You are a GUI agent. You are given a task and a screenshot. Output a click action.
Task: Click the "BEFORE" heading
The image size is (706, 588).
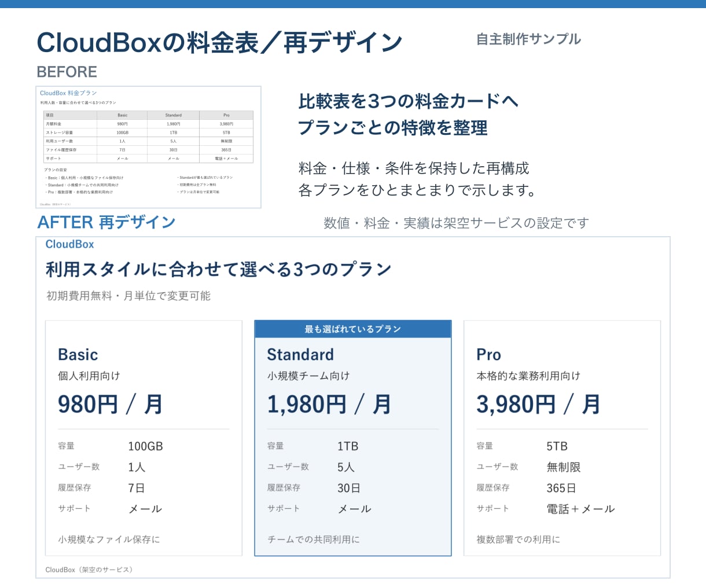[x=67, y=72]
